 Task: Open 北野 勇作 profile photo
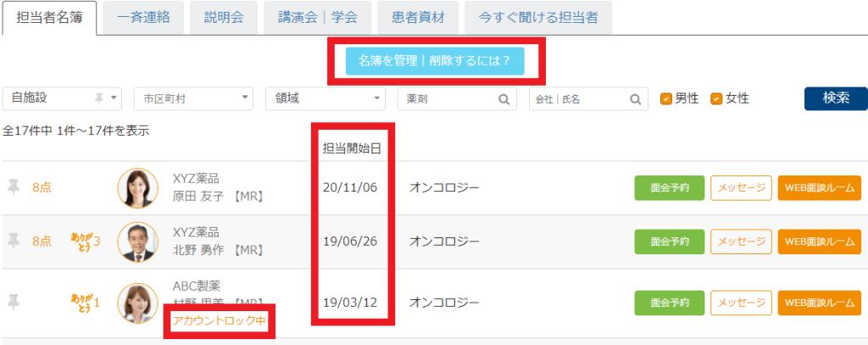pos(136,242)
